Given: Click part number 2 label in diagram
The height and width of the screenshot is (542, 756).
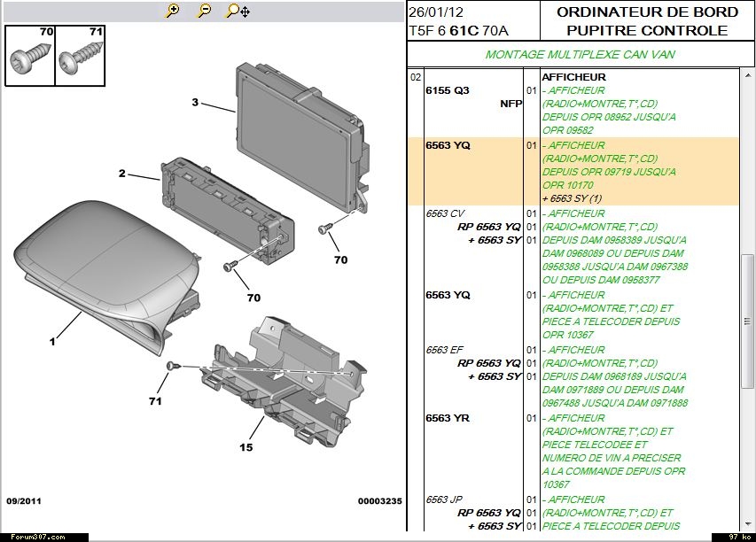Looking at the screenshot, I should (x=122, y=174).
